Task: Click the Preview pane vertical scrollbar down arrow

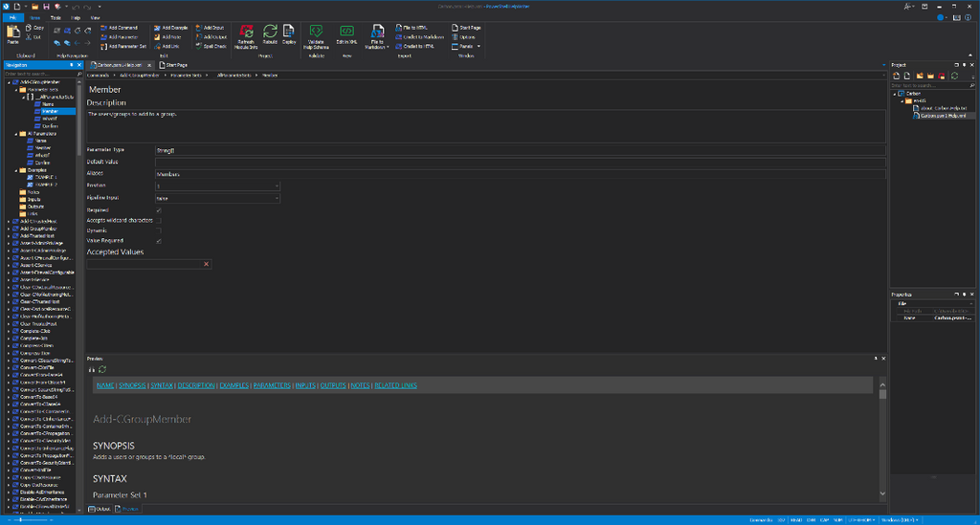Action: 882,493
